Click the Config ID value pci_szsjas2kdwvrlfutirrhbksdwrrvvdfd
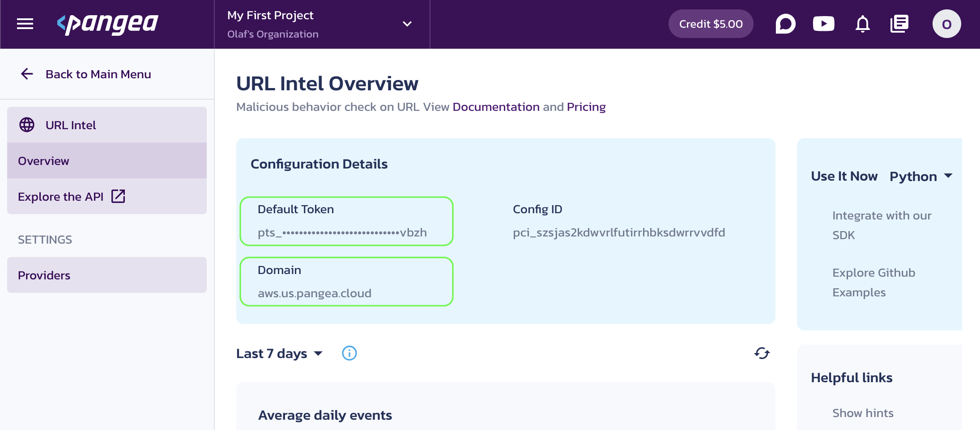The width and height of the screenshot is (980, 430). pyautogui.click(x=619, y=232)
